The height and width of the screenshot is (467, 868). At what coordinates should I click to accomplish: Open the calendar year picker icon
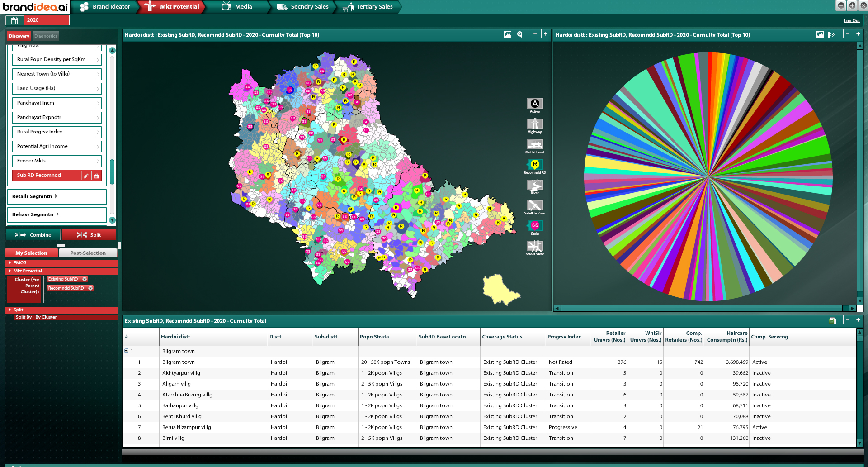pyautogui.click(x=14, y=20)
